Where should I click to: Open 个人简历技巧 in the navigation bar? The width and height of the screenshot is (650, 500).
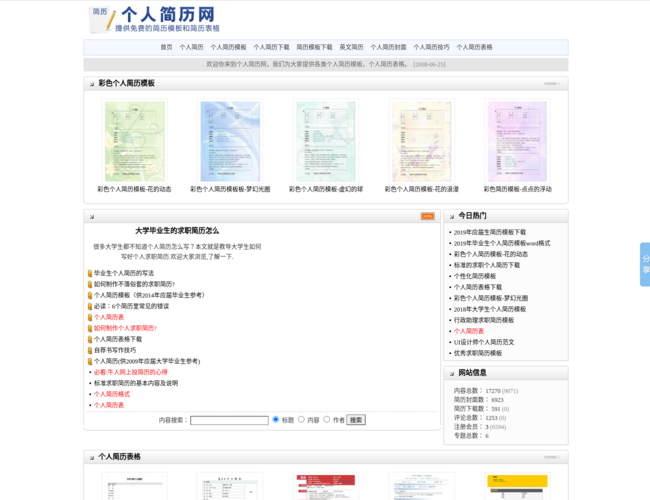pos(432,47)
